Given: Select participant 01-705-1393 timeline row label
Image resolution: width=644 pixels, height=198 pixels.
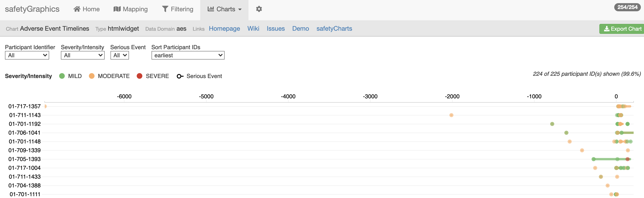Looking at the screenshot, I should coord(25,159).
